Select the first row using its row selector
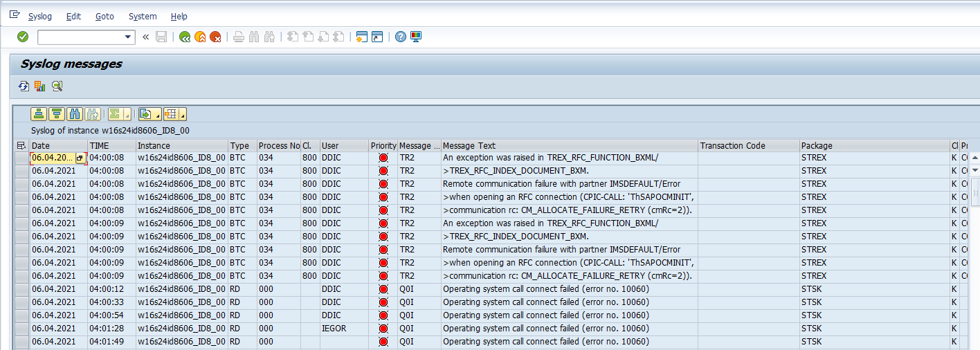 [x=22, y=158]
